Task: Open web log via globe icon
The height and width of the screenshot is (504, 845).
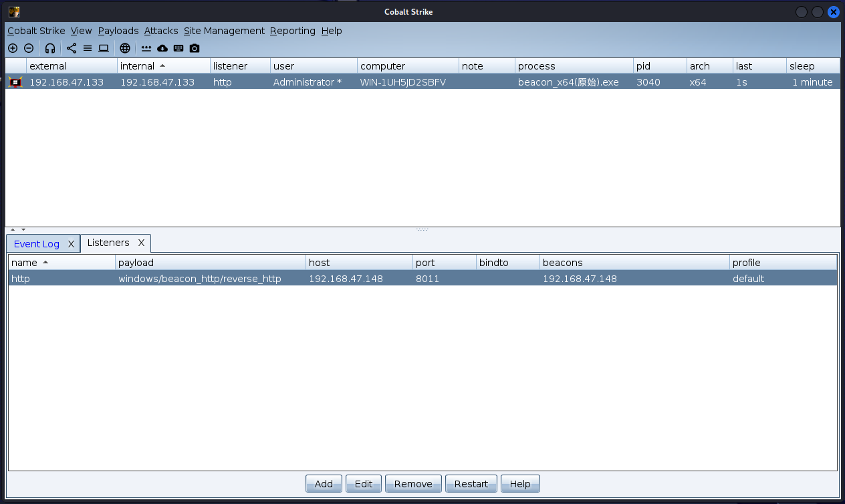Action: (125, 48)
